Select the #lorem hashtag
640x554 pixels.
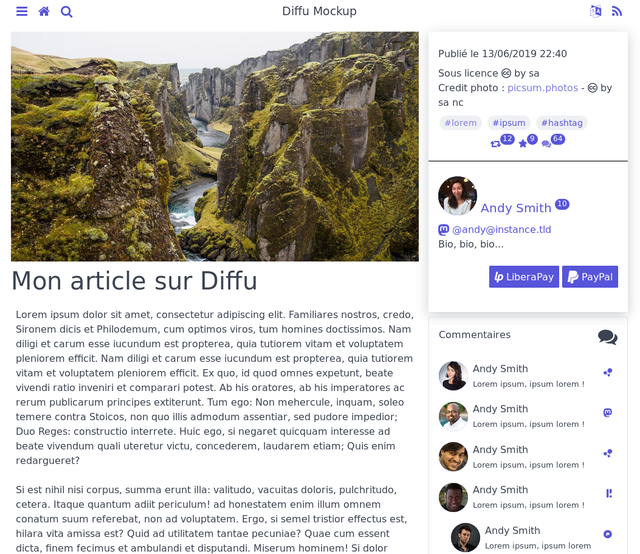(460, 123)
